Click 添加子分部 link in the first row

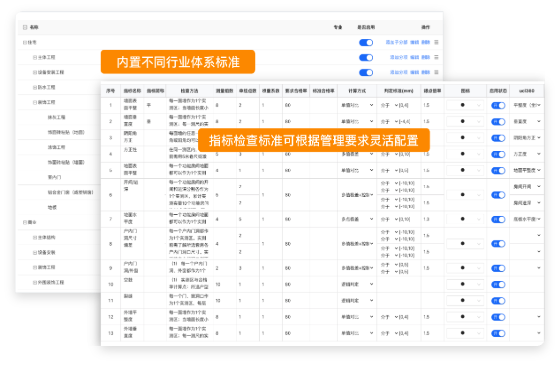point(396,42)
